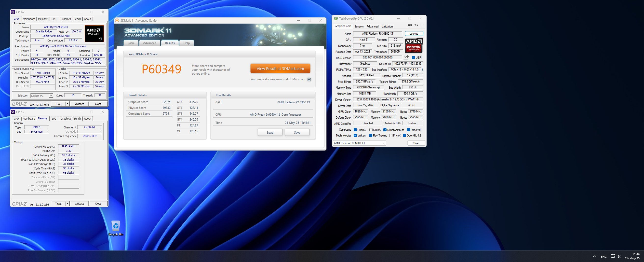Click the CAS# Latency 26.0 clocks value
The width and height of the screenshot is (644, 262).
coord(68,155)
